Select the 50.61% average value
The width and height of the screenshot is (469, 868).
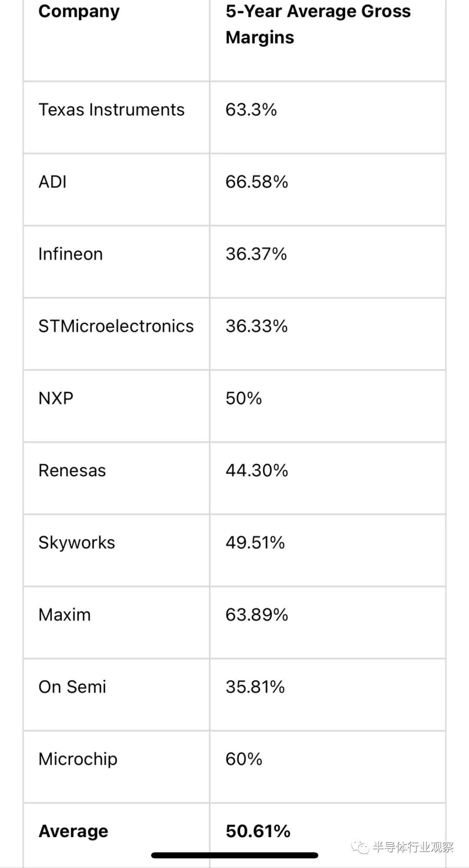[258, 831]
